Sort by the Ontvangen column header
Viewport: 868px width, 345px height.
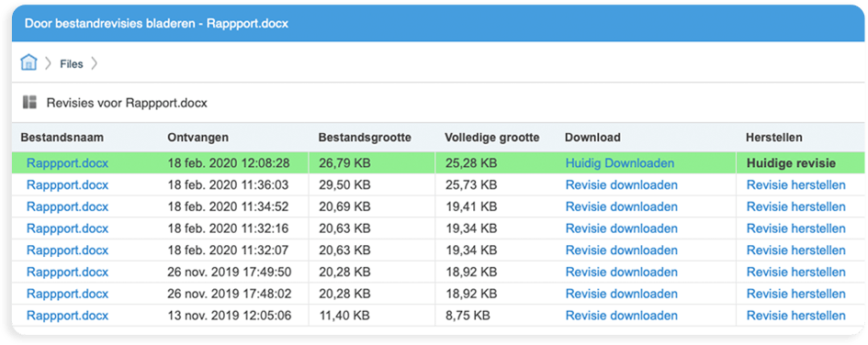(197, 137)
